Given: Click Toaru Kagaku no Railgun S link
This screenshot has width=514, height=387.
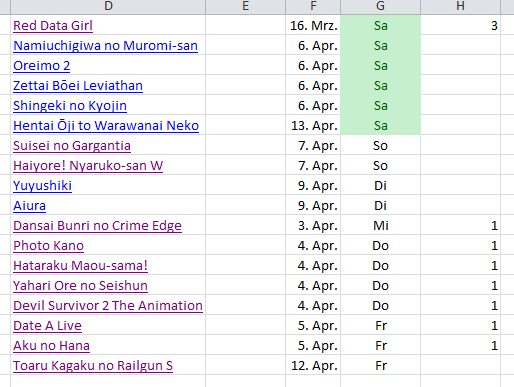Looking at the screenshot, I should pos(93,366).
